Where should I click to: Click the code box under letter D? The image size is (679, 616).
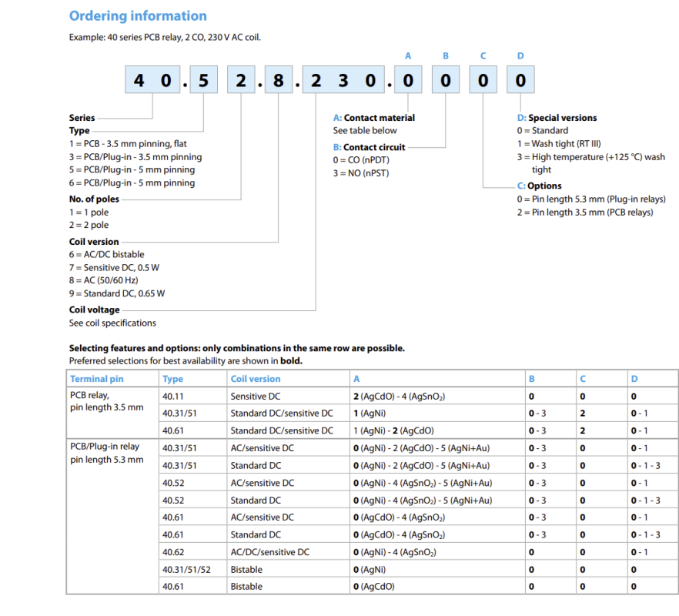[520, 81]
